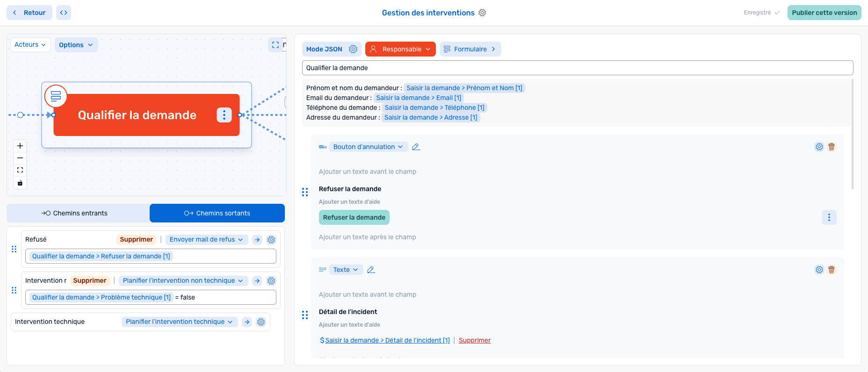Open workflow settings gear next to title
Viewport: 868px width, 372px height.
coord(482,13)
